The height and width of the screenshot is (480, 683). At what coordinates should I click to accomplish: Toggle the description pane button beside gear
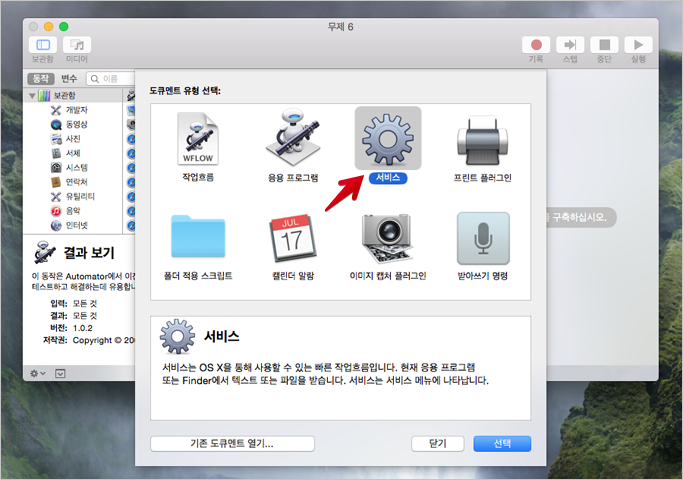pos(60,373)
